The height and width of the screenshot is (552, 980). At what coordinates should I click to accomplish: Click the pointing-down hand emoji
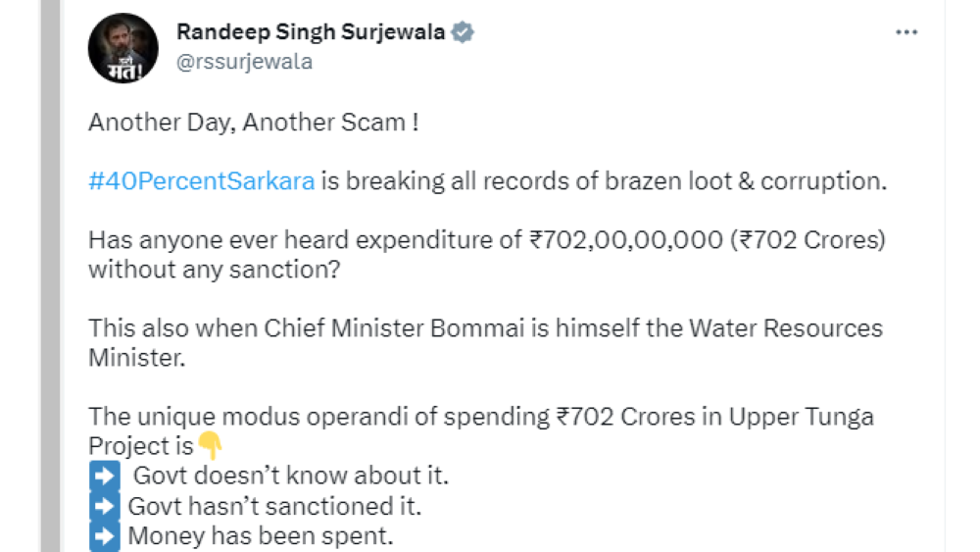(x=211, y=446)
